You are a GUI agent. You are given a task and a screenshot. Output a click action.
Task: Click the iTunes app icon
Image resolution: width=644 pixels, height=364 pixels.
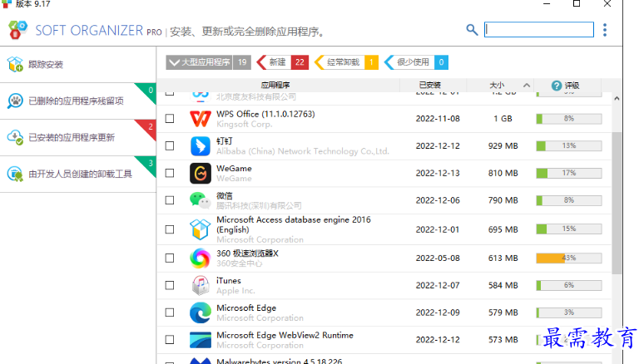[201, 285]
